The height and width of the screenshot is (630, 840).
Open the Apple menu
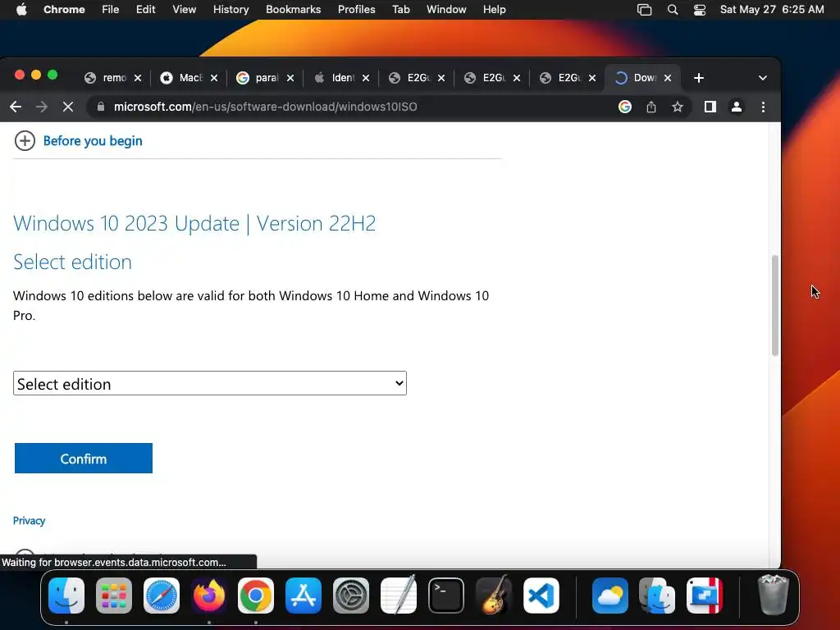coord(21,10)
